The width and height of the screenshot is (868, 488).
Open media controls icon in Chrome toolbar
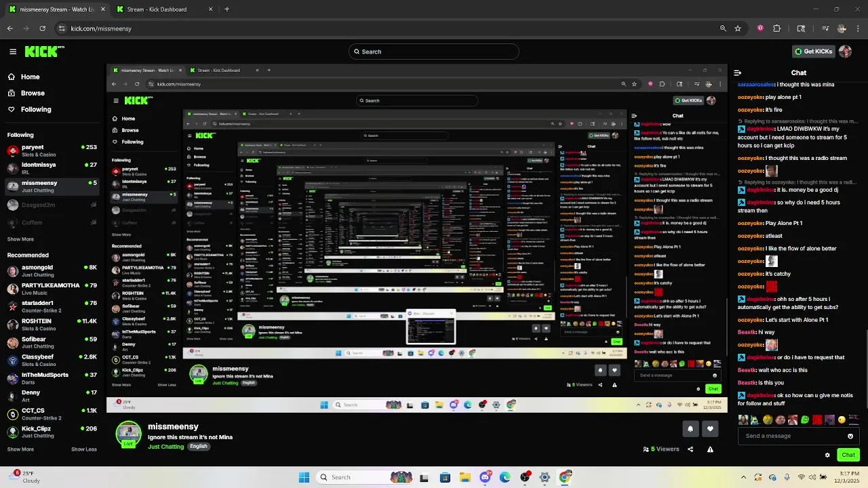coord(825,28)
